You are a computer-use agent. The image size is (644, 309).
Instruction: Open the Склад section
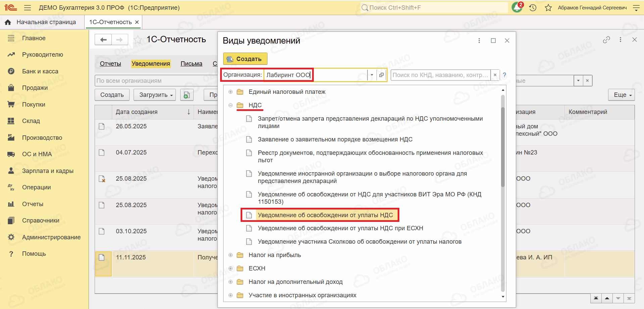pyautogui.click(x=31, y=121)
